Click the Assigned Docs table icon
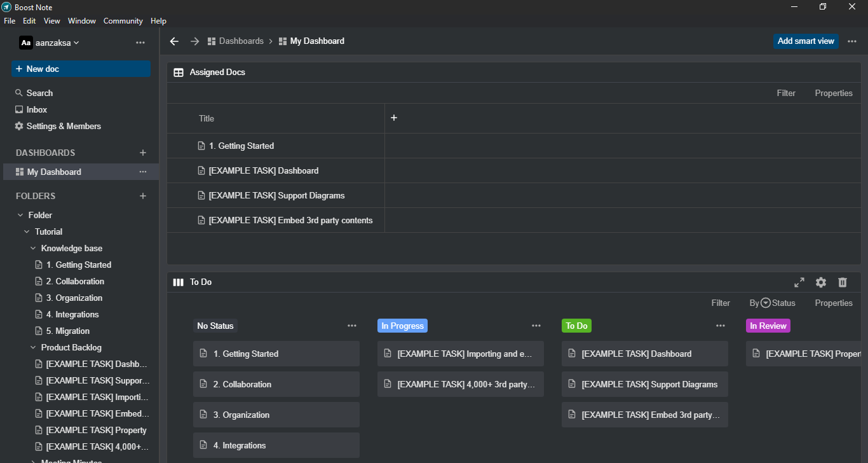868x463 pixels. 179,73
